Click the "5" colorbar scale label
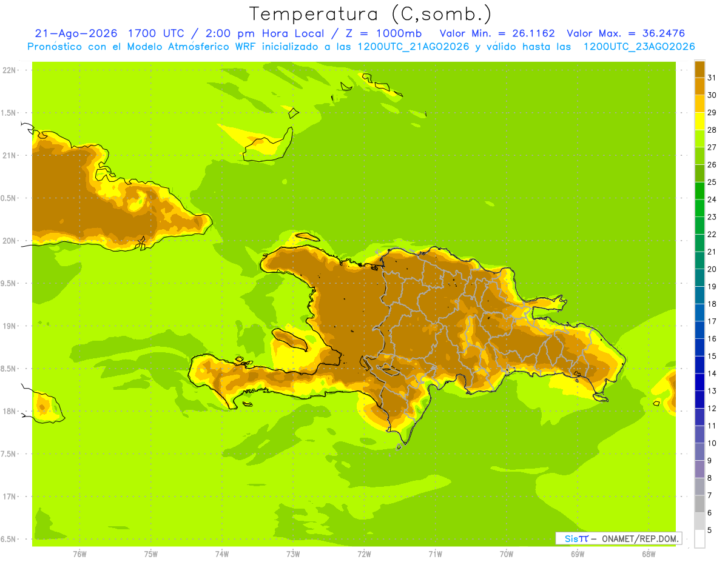Screen dimensions: 728x562 click(710, 530)
